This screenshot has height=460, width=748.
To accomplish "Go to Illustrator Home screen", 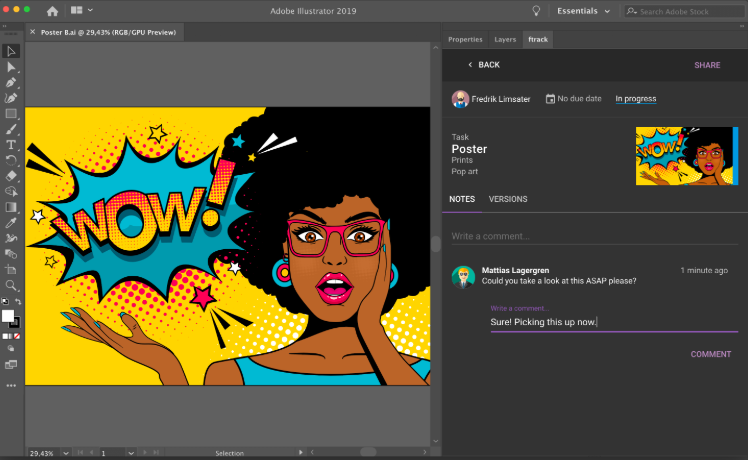I will click(52, 11).
